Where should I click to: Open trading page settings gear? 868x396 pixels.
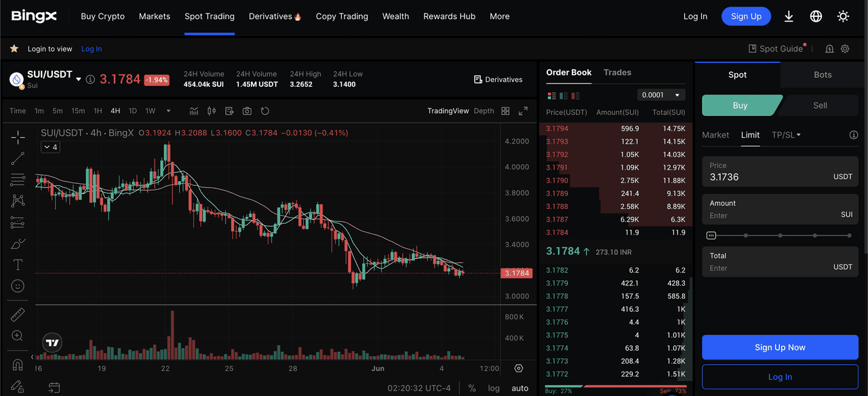(x=845, y=49)
